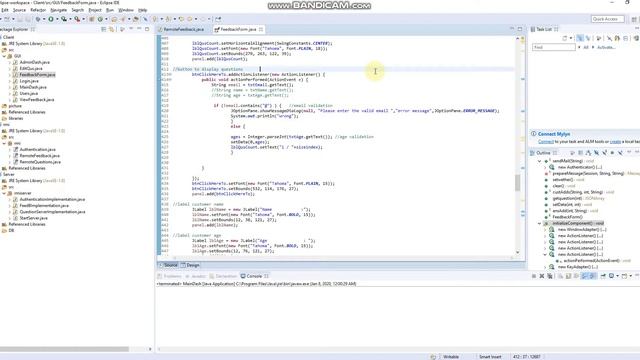
Task: Select the Problems tab
Action: click(x=169, y=276)
